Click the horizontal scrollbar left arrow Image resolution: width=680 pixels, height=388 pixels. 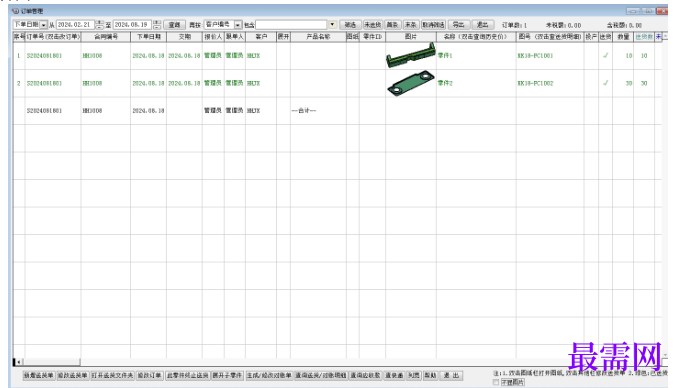(18, 362)
